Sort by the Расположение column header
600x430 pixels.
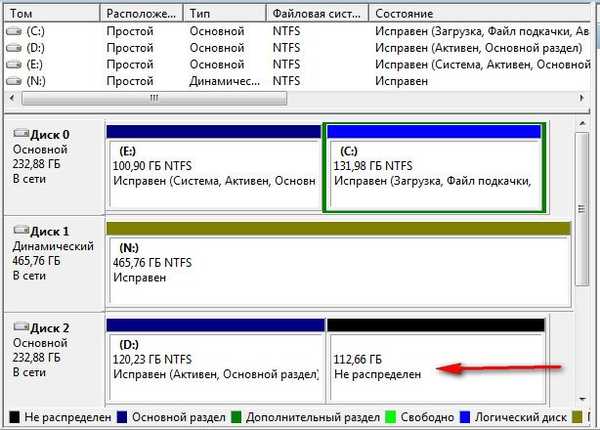[x=142, y=13]
